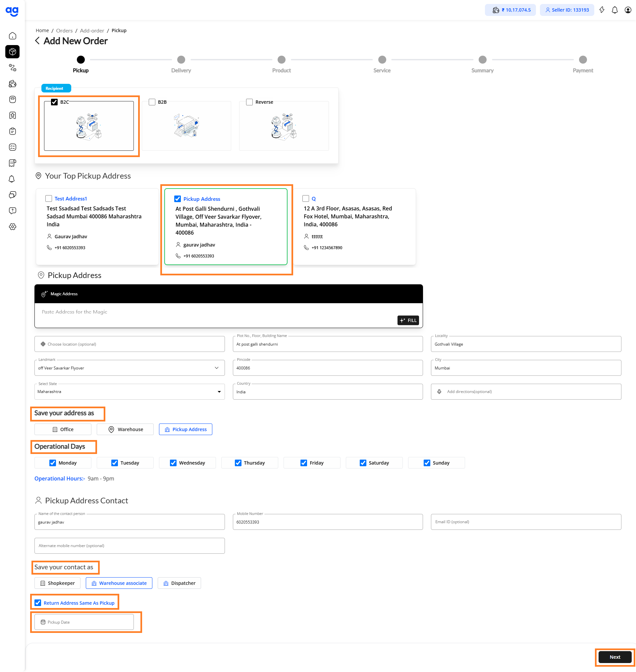Click the FILL magic address button
This screenshot has height=672, width=636.
point(408,320)
